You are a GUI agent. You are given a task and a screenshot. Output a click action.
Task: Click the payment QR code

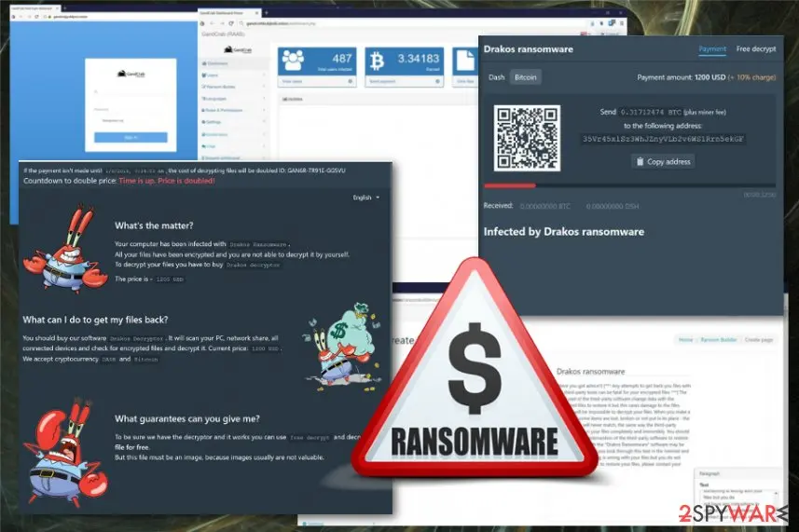point(527,138)
